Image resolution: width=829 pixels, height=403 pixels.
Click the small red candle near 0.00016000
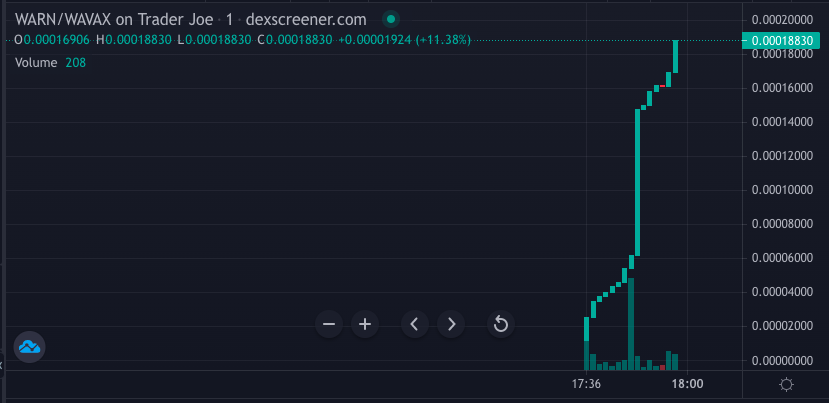(662, 86)
